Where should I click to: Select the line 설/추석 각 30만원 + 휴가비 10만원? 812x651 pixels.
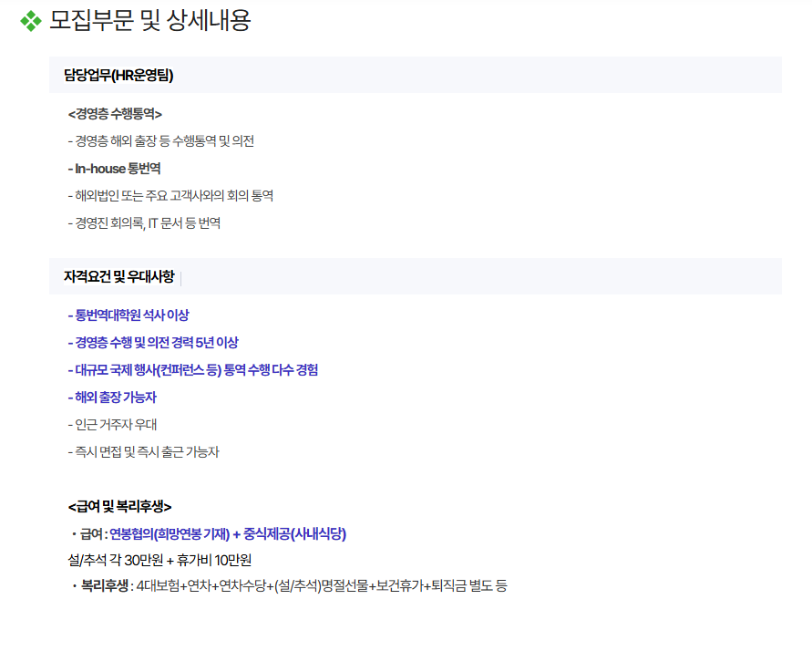[x=159, y=561]
